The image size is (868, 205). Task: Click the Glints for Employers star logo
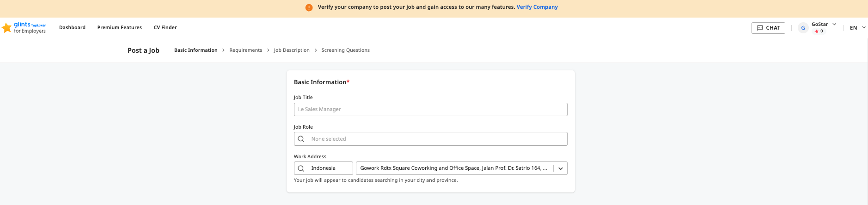tap(6, 28)
